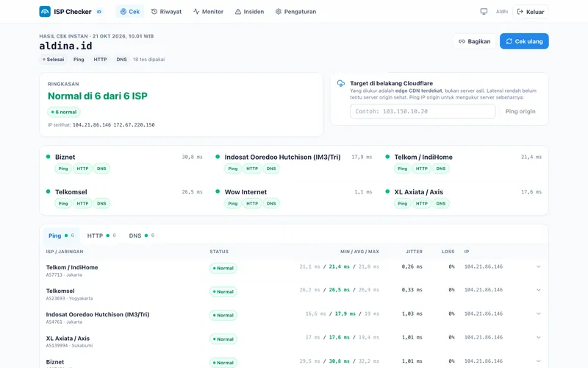Click the Cek ulang button
The height and width of the screenshot is (368, 588).
click(524, 41)
